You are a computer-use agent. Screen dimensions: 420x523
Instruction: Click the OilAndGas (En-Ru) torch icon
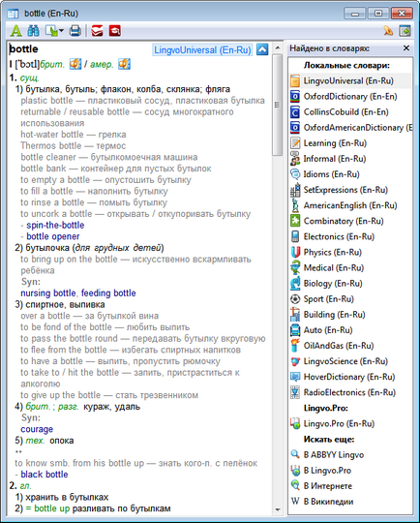coord(295,346)
